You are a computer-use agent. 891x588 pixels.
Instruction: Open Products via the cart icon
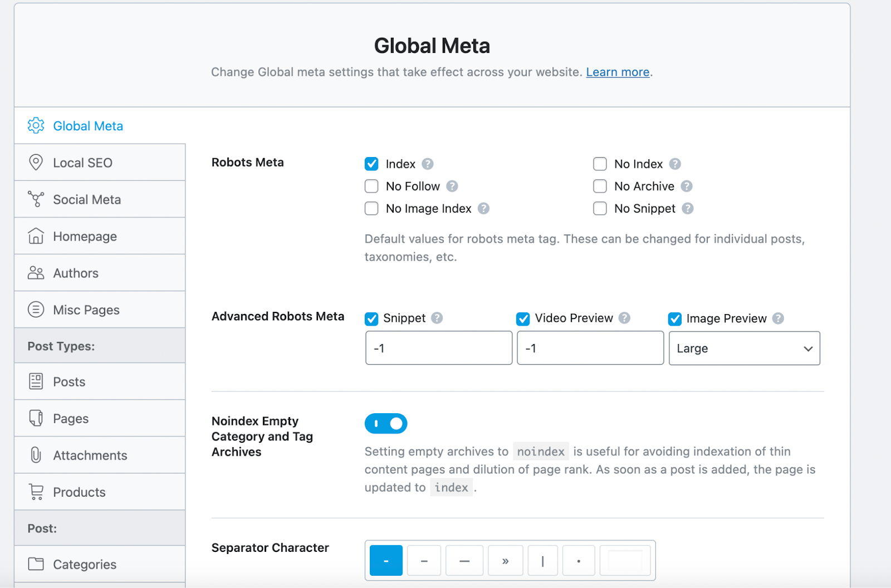pos(36,492)
